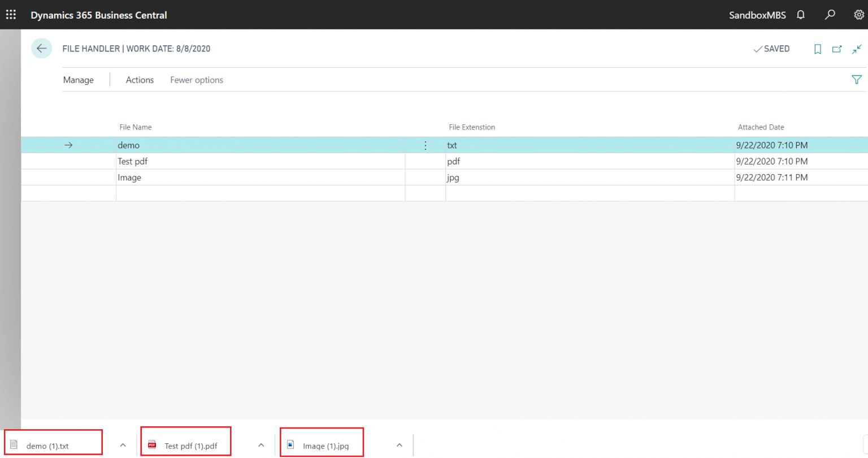Open Image (1).jpg download chevron menu

pyautogui.click(x=399, y=445)
